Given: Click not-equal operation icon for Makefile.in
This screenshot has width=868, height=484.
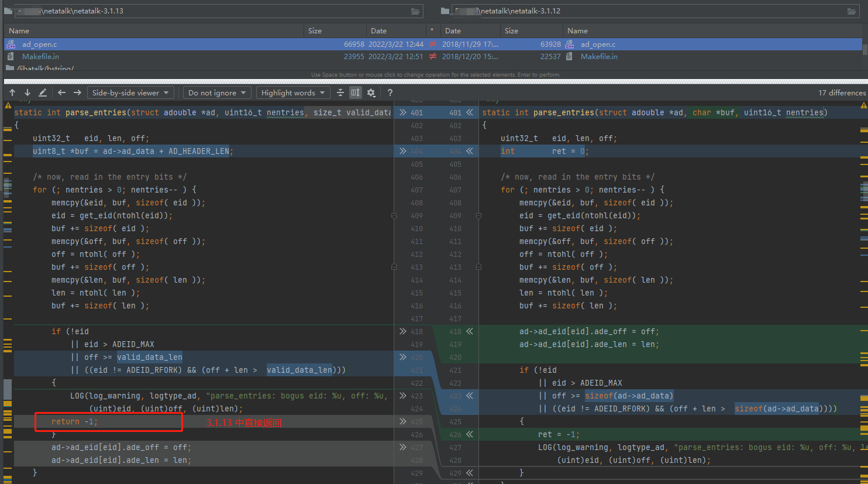Looking at the screenshot, I should click(433, 57).
